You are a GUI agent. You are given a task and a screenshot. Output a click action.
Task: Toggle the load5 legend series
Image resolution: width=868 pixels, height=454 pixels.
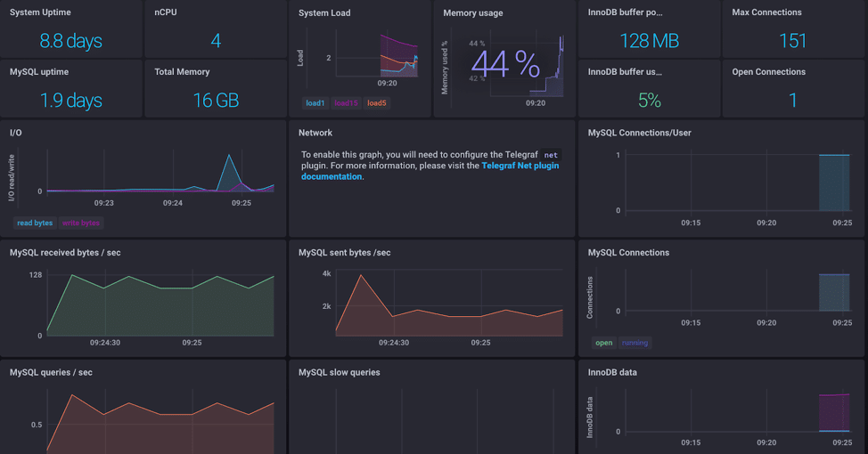pos(377,103)
